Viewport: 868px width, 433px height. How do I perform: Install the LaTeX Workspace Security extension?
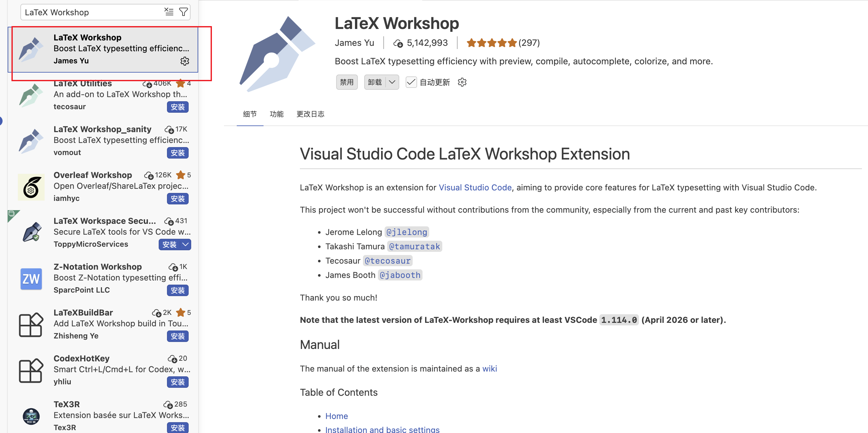[170, 245]
